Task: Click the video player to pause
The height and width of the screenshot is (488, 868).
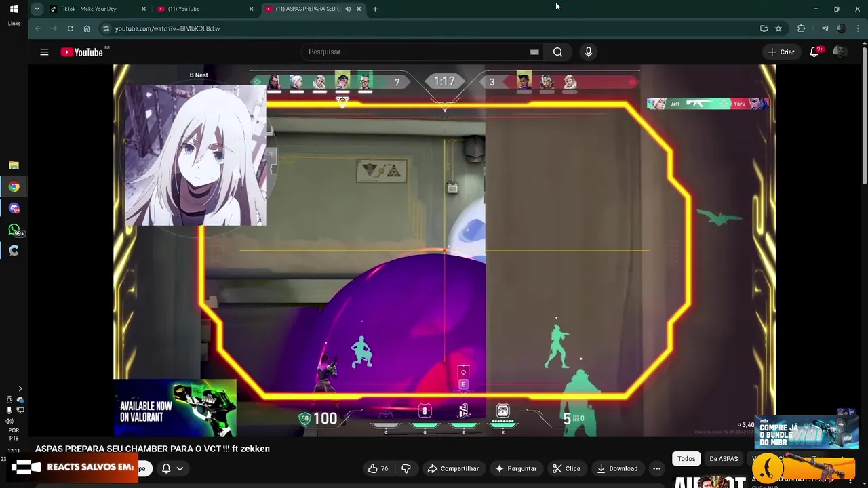Action: (444, 251)
